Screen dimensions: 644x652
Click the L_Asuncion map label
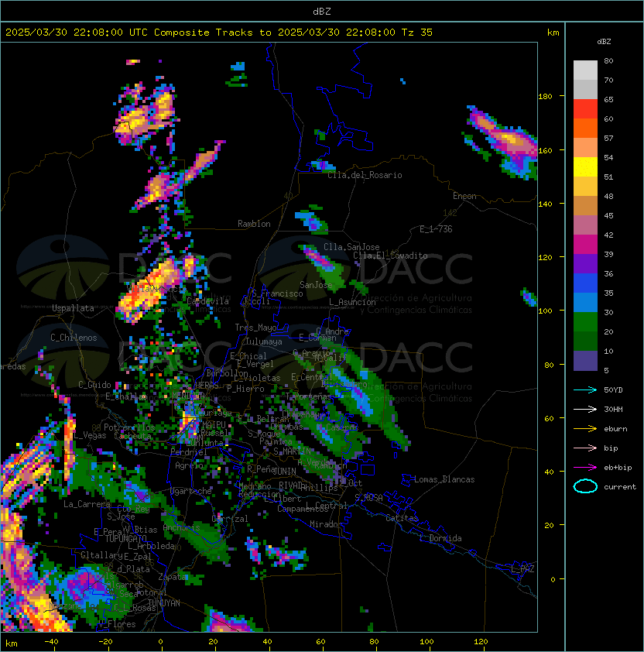pyautogui.click(x=352, y=302)
